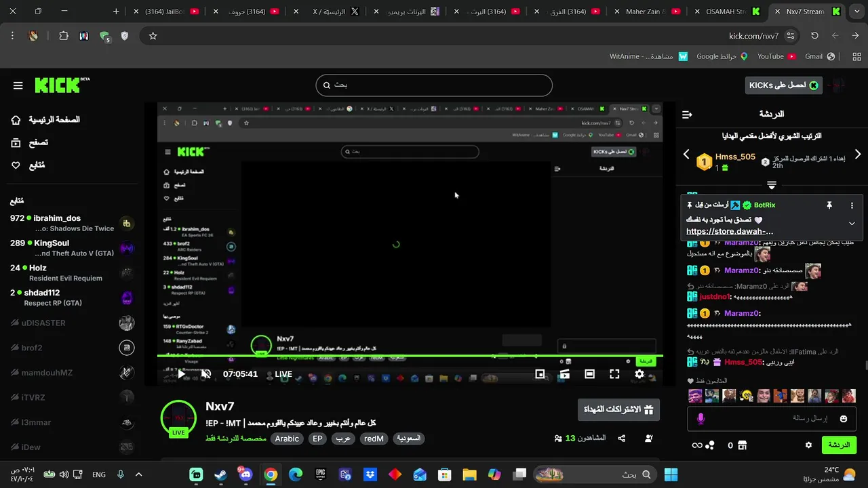Share the Nxv7 stream
This screenshot has height=488, width=868.
(x=622, y=439)
